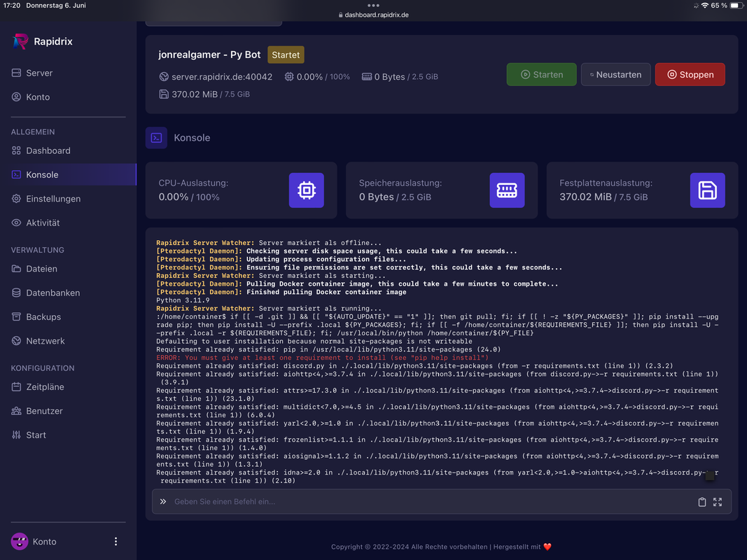Click the Server sidebar icon
The height and width of the screenshot is (560, 747).
pos(16,73)
